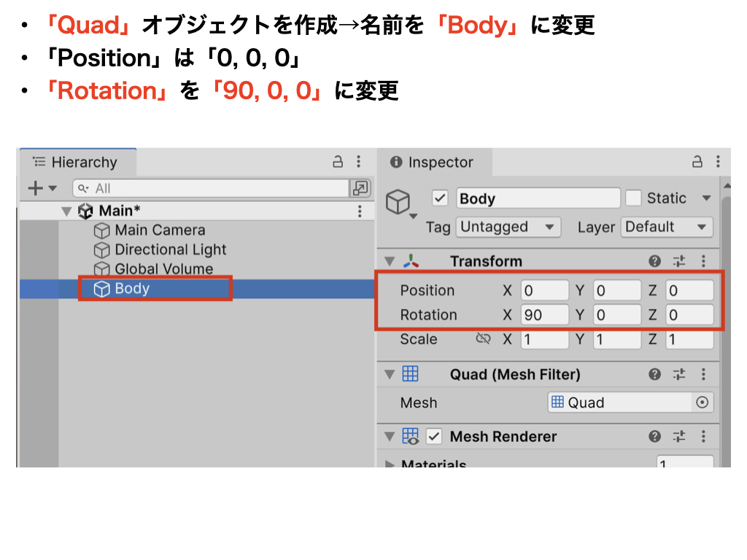Click Rotation X field showing 90

[x=544, y=315]
